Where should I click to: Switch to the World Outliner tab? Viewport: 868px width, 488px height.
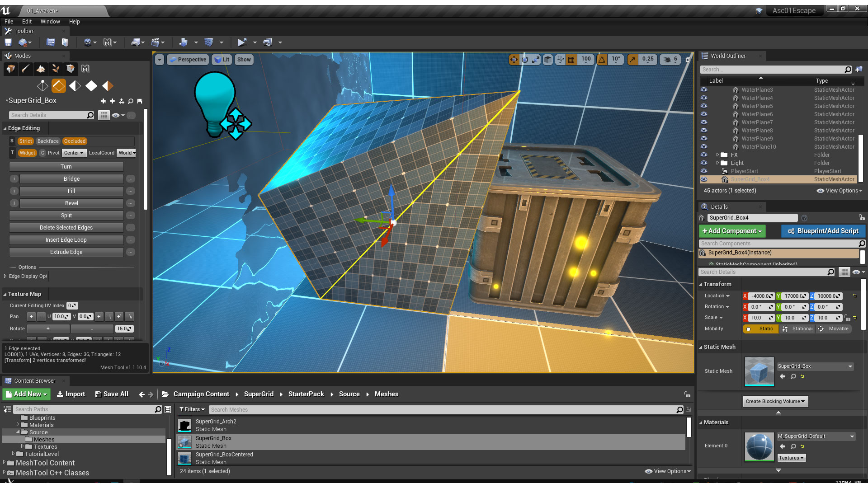coord(728,56)
